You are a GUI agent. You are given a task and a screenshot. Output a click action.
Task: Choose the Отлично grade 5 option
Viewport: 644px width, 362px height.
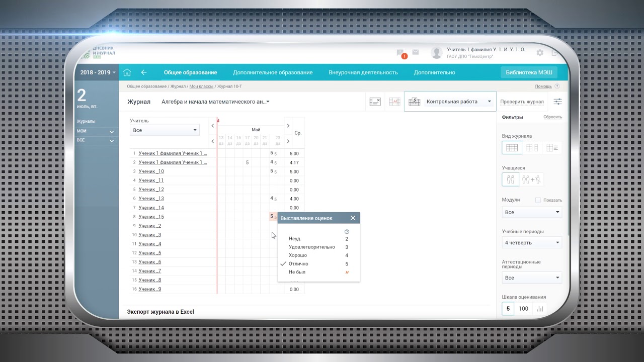coord(318,264)
